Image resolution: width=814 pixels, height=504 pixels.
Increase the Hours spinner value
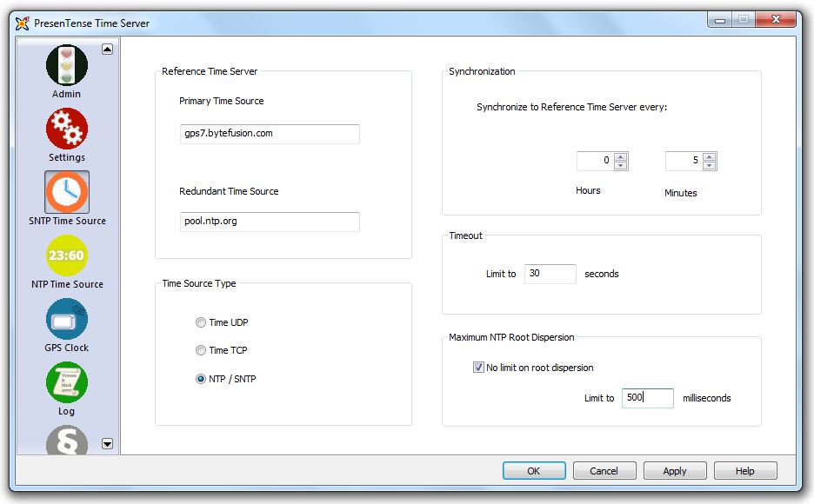[620, 156]
